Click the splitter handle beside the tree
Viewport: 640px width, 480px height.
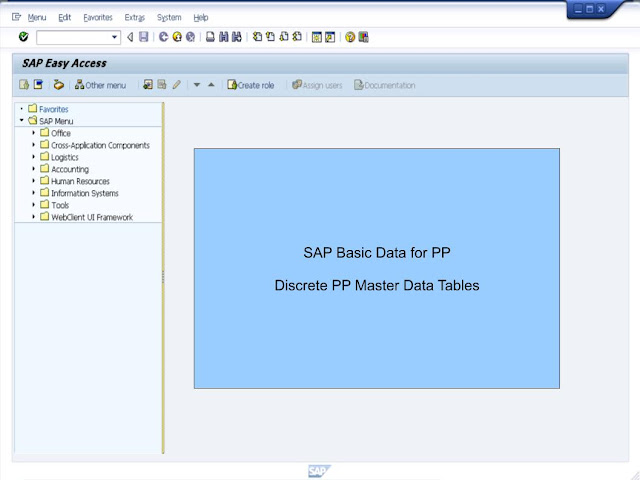163,277
